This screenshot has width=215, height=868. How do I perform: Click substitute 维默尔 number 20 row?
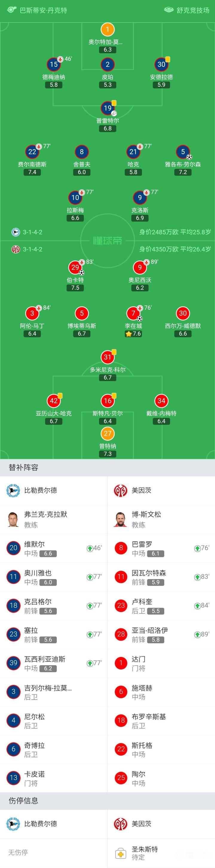[54, 548]
